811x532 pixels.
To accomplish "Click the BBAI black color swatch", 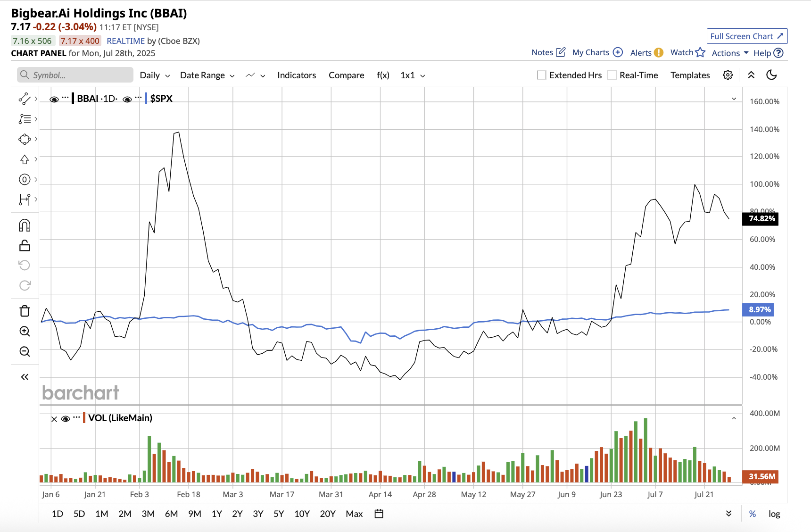I will click(73, 99).
